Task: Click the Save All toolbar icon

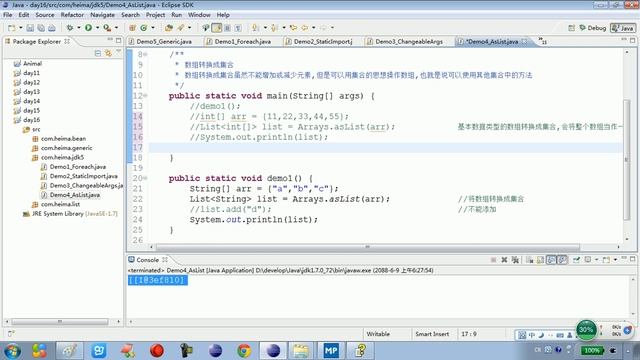Action: (41, 28)
